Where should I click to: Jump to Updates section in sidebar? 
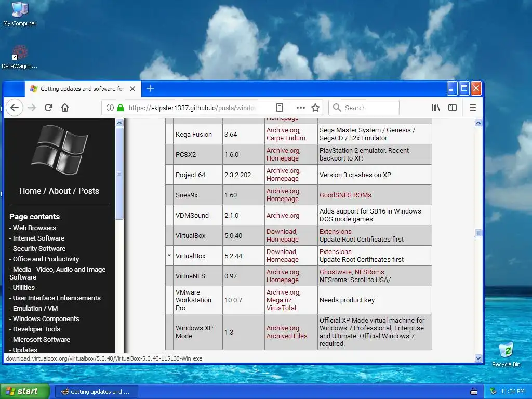pos(25,350)
